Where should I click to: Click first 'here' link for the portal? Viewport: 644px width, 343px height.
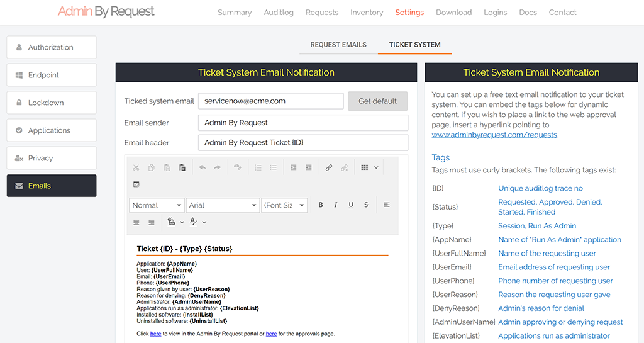(x=156, y=334)
